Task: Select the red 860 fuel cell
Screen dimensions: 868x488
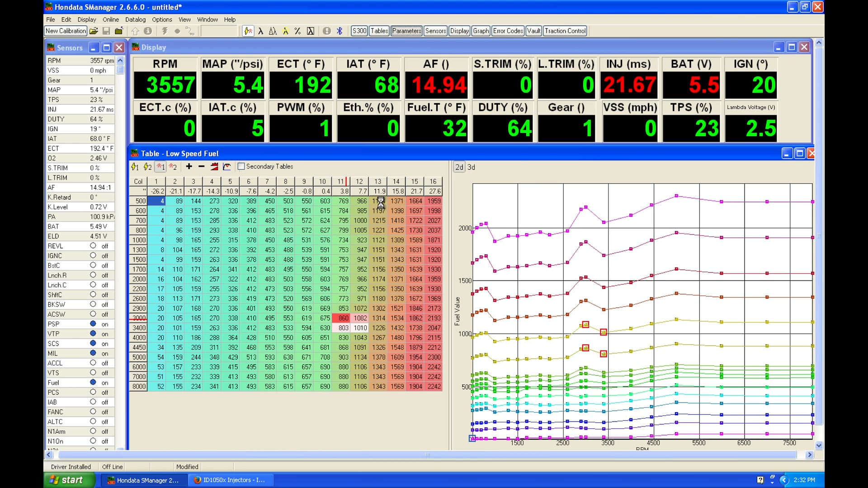Action: [341, 318]
